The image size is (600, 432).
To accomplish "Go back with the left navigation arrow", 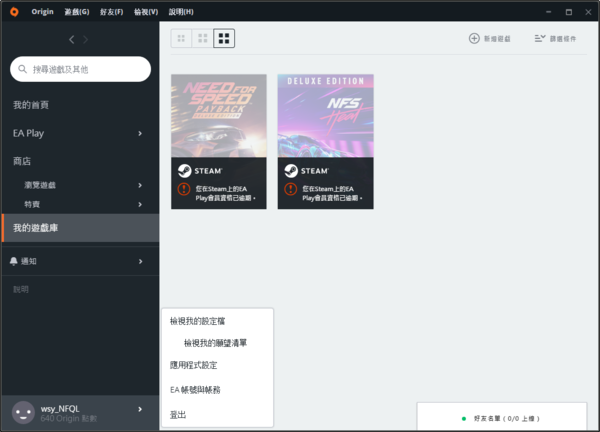I will click(71, 39).
